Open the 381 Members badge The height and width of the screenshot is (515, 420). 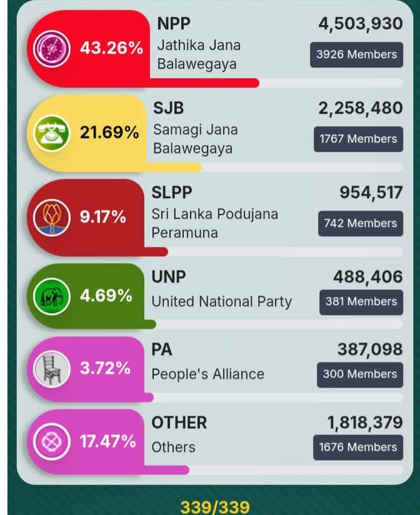coord(361,302)
